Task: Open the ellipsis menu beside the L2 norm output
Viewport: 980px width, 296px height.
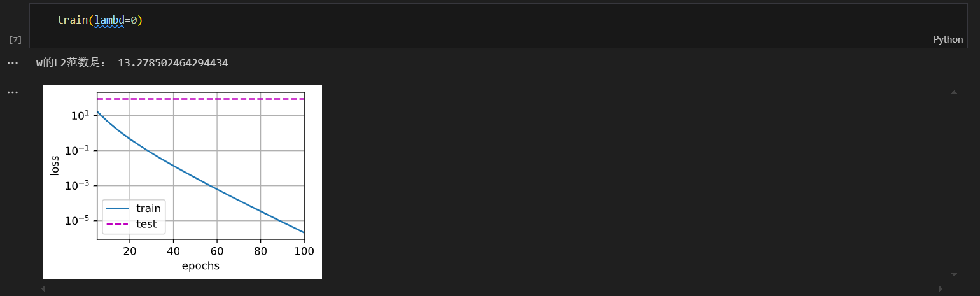Action: (12, 63)
